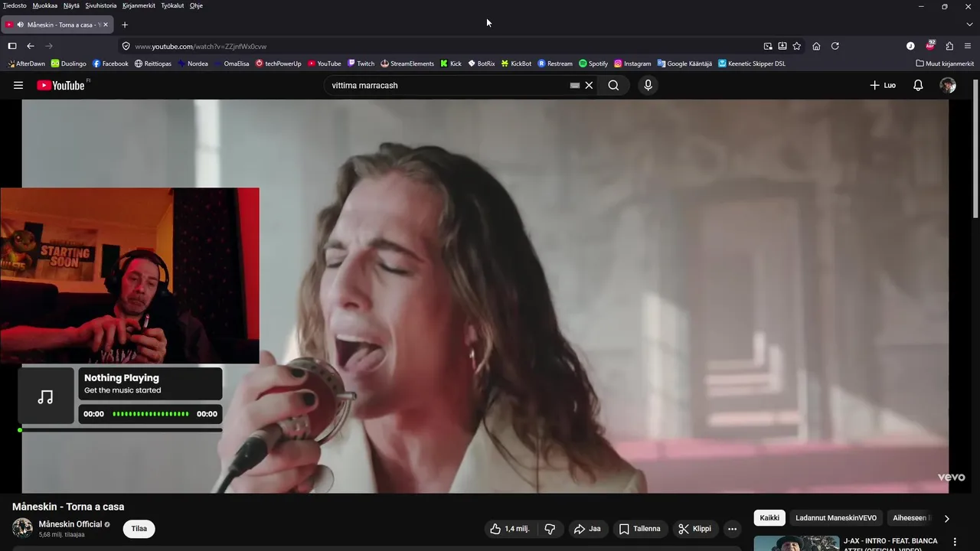Click the video player area

(485, 296)
